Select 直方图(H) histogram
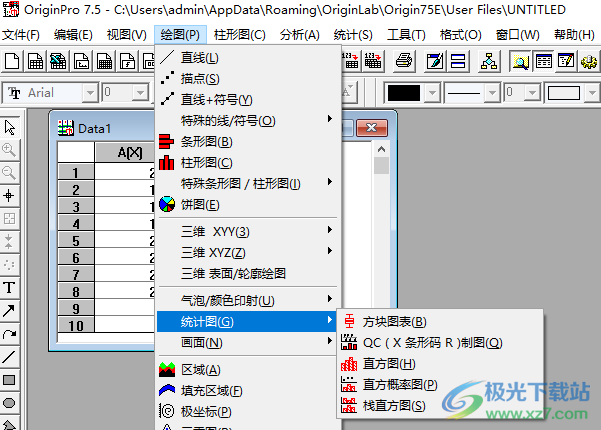 [x=440, y=364]
